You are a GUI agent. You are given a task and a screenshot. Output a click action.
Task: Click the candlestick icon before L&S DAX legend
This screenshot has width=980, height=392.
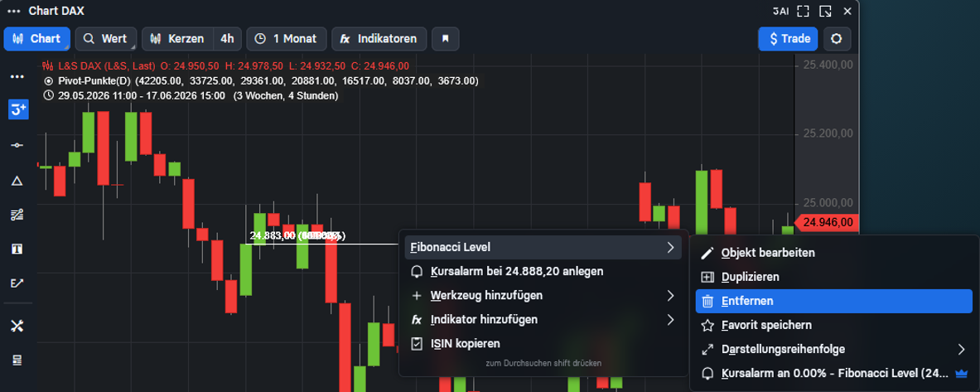[48, 65]
